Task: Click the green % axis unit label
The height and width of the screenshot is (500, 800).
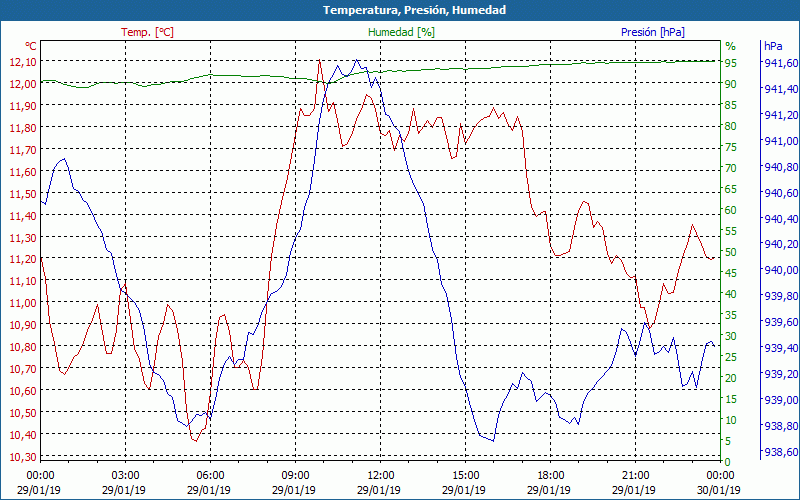Action: click(731, 46)
